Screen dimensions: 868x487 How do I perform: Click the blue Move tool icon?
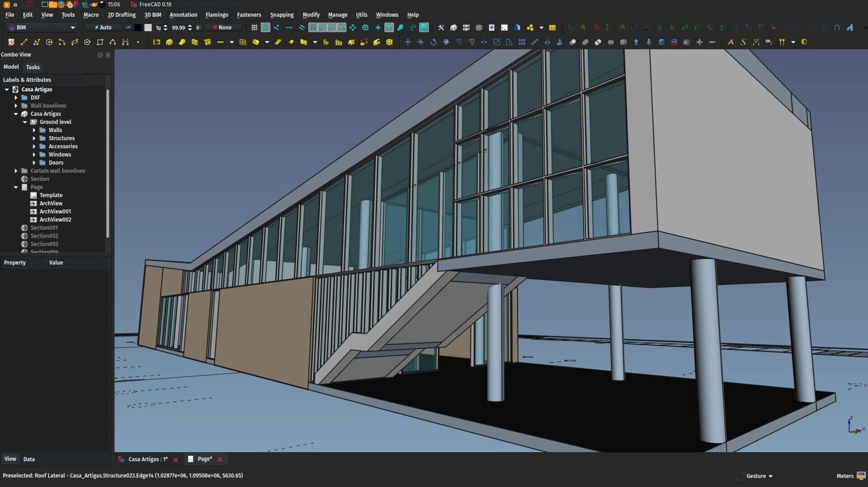click(x=408, y=42)
